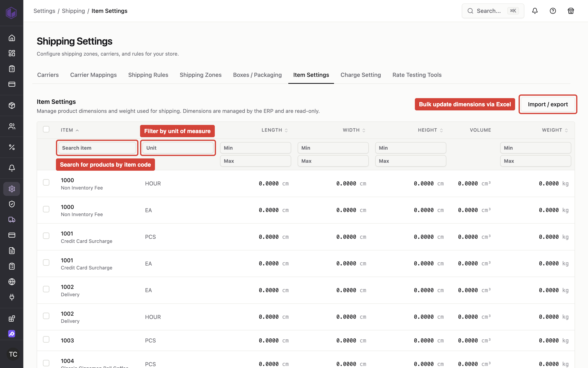Open the box/products icon in sidebar
This screenshot has height=368, width=588.
point(12,105)
